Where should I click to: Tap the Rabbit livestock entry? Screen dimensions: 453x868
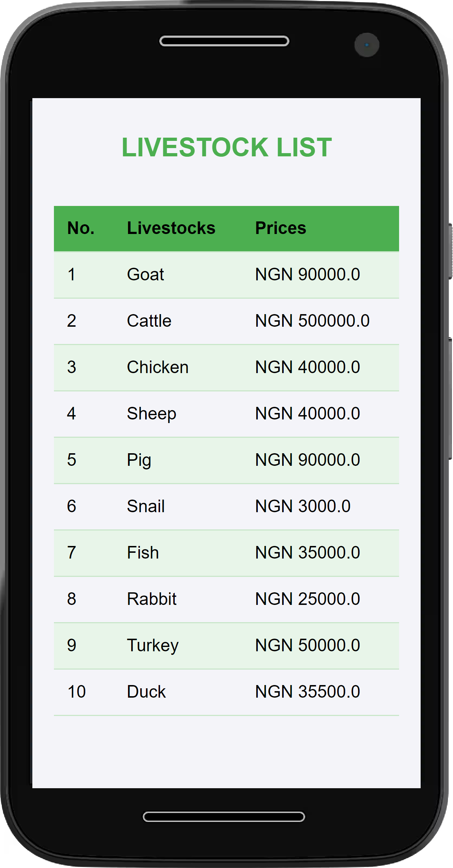(x=151, y=599)
